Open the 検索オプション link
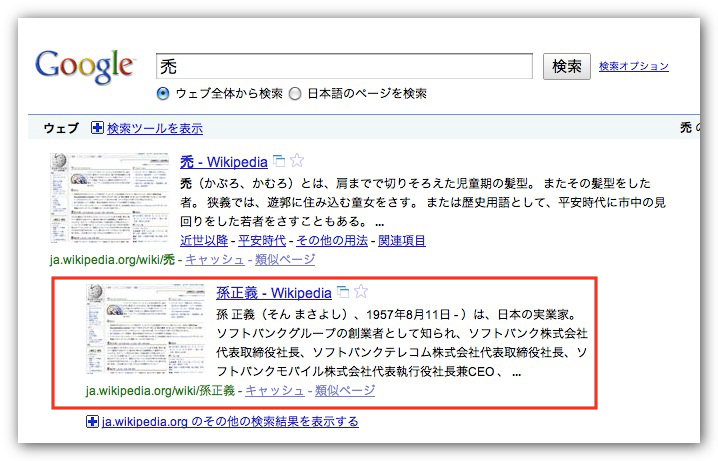 [634, 67]
